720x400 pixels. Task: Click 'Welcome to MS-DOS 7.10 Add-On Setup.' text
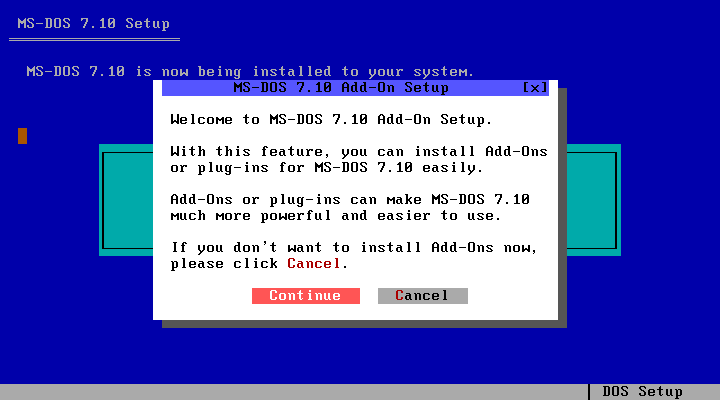(x=331, y=120)
